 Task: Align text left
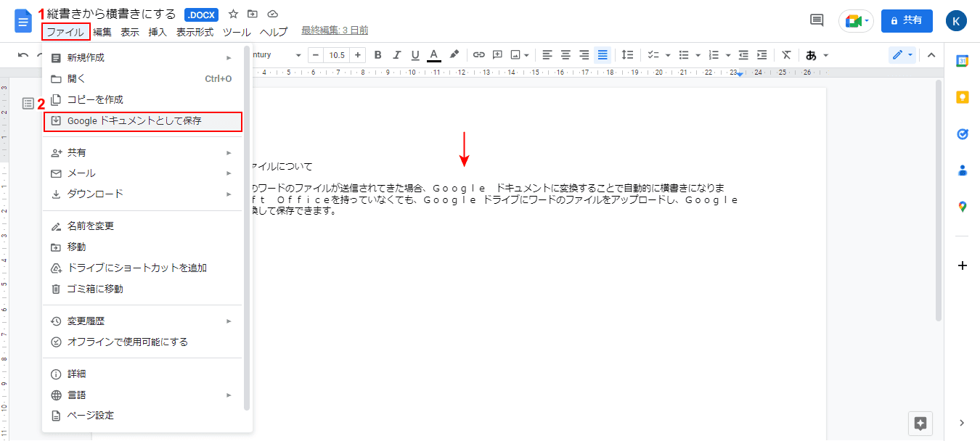point(547,55)
